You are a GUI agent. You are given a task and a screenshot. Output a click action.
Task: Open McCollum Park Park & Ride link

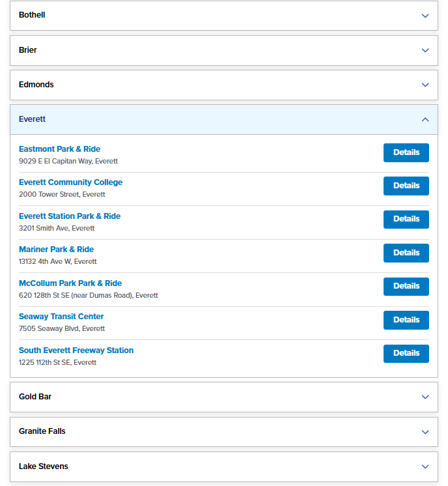[70, 283]
